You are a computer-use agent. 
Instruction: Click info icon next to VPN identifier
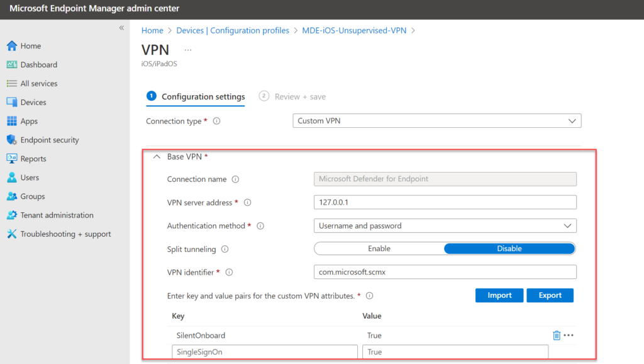pyautogui.click(x=229, y=272)
